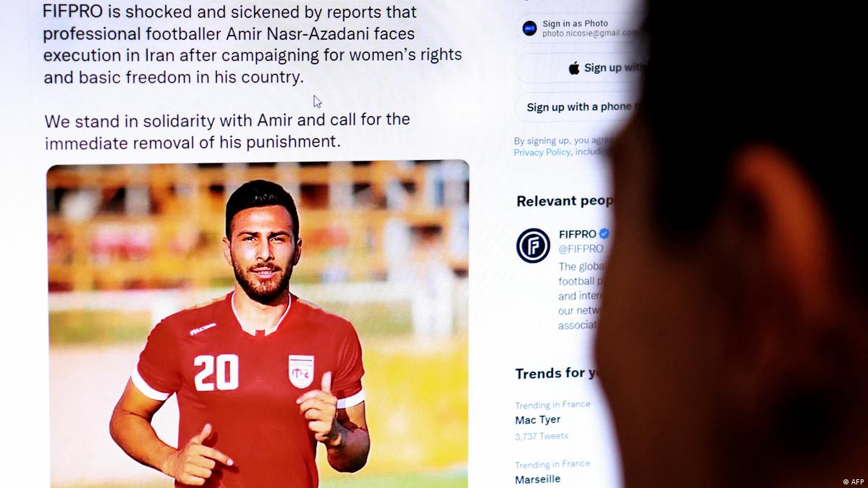The width and height of the screenshot is (868, 488).
Task: Open the footballer photo in the tweet
Action: tap(258, 324)
